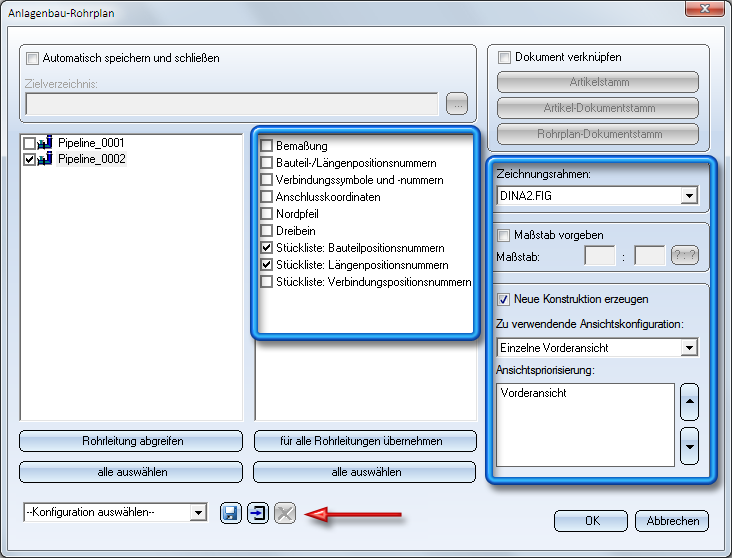Enable the Bemaßung option
The width and height of the screenshot is (732, 558).
click(x=267, y=146)
